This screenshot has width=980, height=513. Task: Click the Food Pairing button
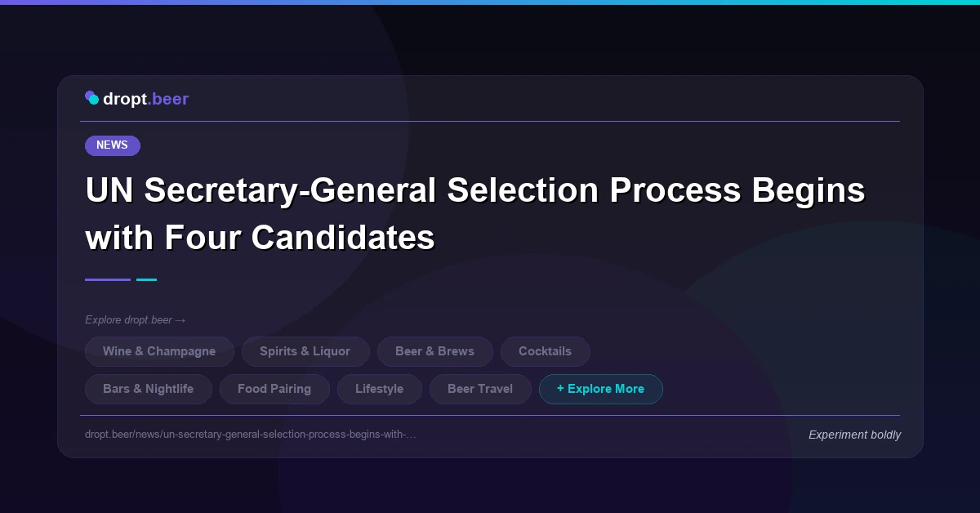click(274, 389)
